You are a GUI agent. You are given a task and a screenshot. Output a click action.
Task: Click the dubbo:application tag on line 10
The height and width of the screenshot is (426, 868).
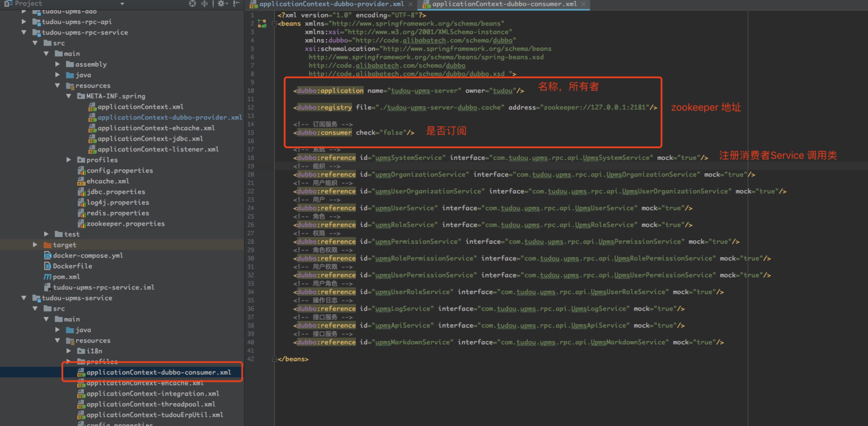[330, 91]
